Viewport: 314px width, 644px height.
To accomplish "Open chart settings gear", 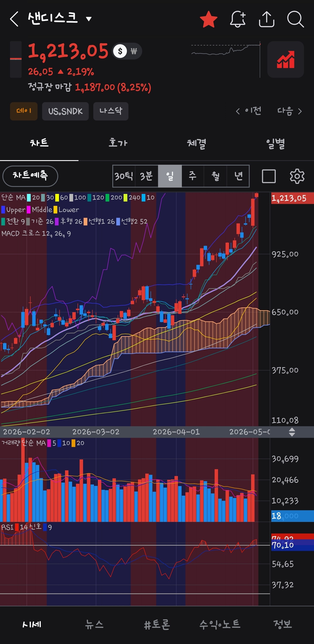I will [x=297, y=176].
